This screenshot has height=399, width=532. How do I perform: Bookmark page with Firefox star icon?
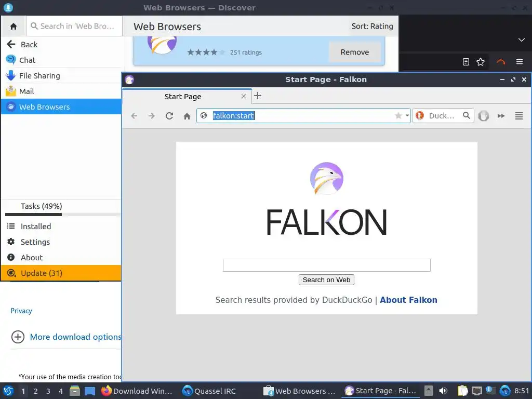click(481, 62)
